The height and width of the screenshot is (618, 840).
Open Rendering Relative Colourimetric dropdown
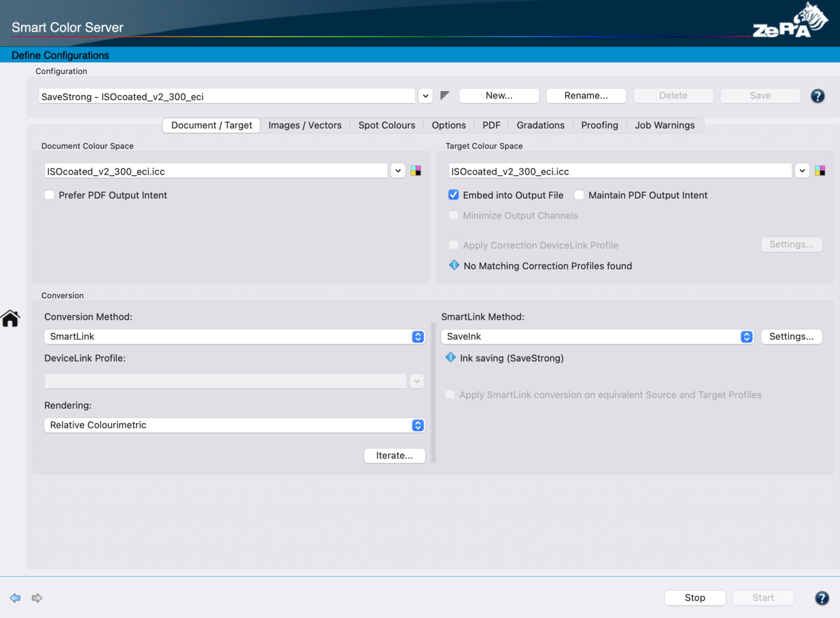[x=235, y=425]
